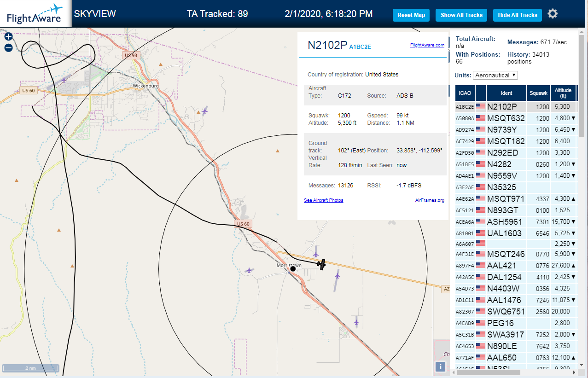Select UAL1603 in aircraft list
Screen dimensions: 588x378
pos(504,233)
